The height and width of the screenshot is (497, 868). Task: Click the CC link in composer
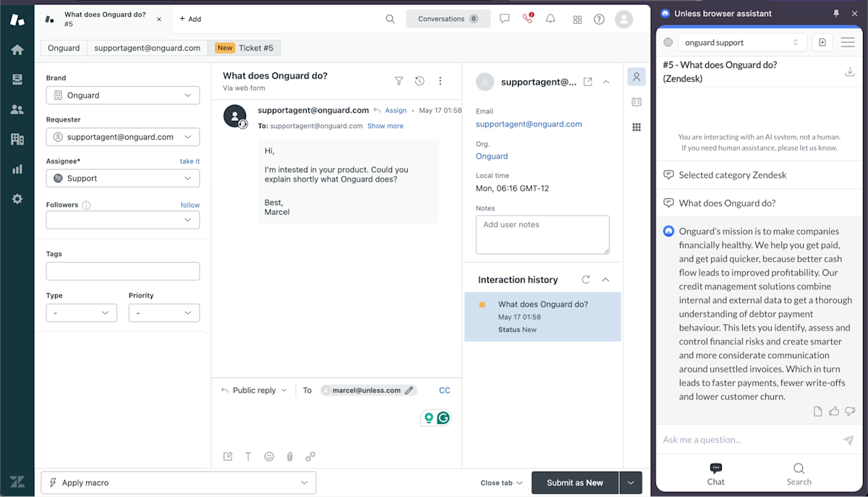pos(445,390)
